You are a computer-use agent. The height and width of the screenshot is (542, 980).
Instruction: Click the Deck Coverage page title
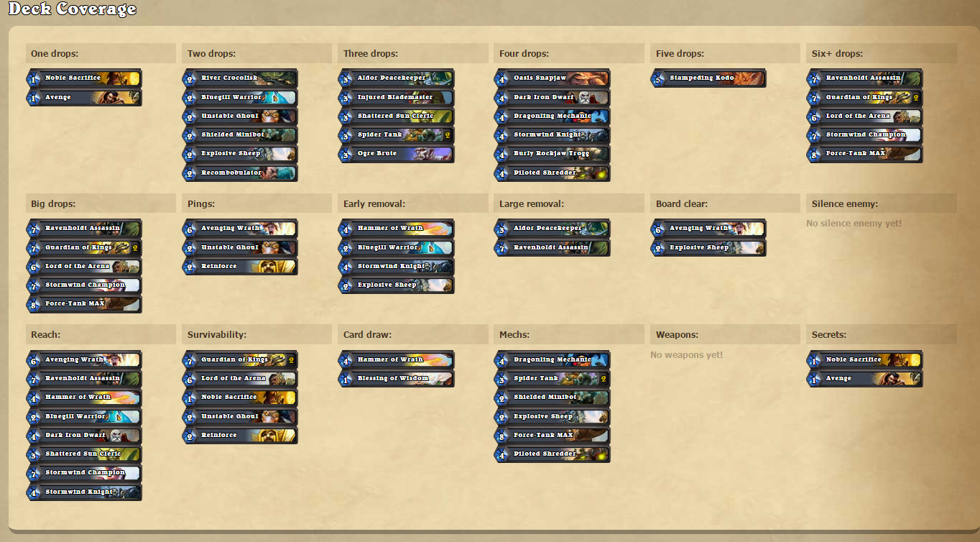pos(72,9)
